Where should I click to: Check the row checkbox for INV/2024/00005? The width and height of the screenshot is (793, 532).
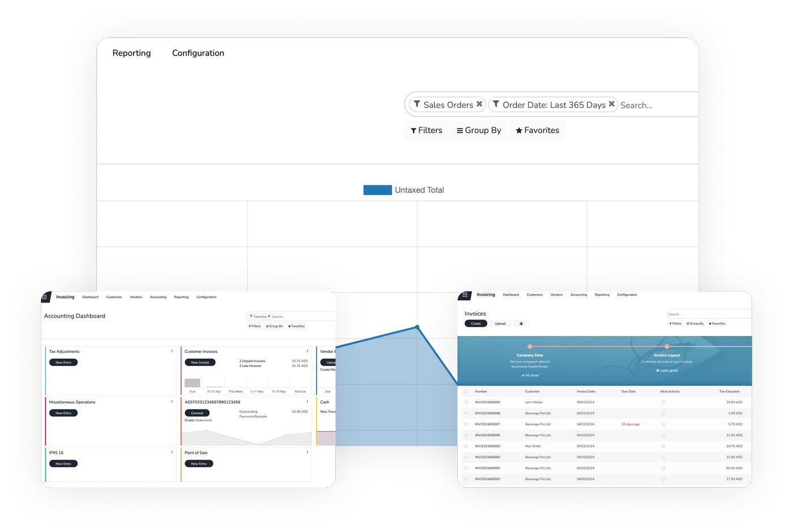(x=466, y=446)
